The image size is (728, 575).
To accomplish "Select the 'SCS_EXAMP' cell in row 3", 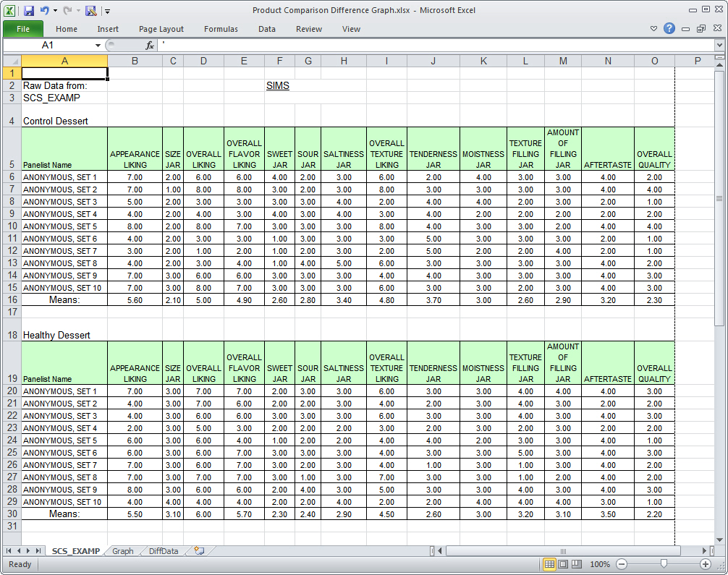I will 64,98.
